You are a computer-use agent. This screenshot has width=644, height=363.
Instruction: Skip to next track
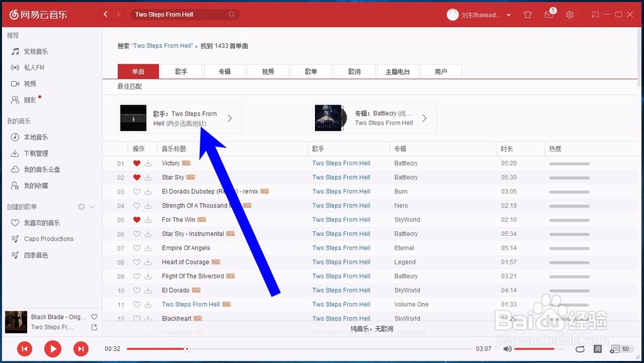pos(81,349)
